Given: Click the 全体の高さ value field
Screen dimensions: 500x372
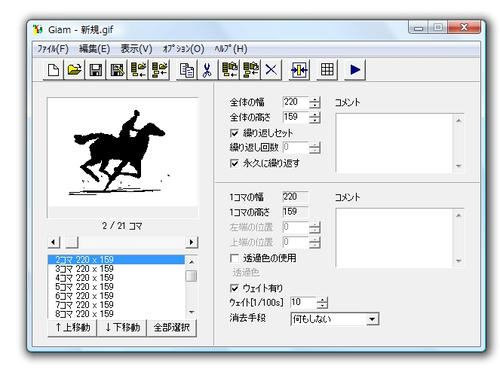Looking at the screenshot, I should 296,117.
